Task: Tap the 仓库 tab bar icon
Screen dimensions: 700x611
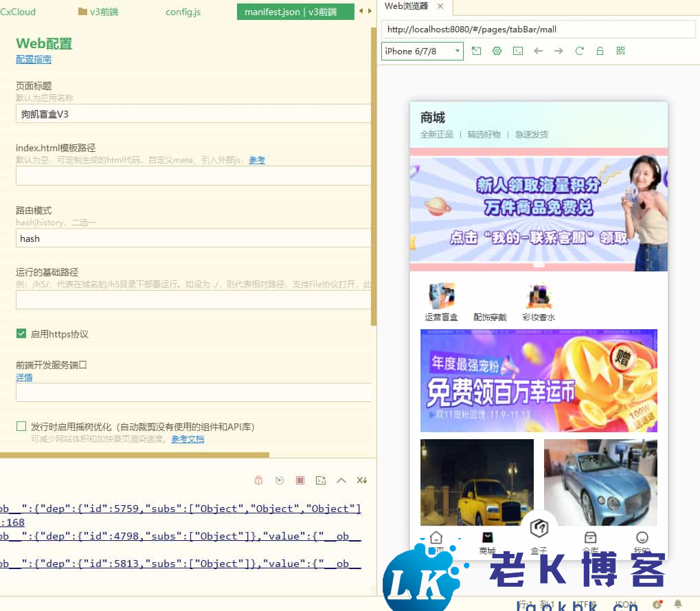Action: pyautogui.click(x=590, y=538)
